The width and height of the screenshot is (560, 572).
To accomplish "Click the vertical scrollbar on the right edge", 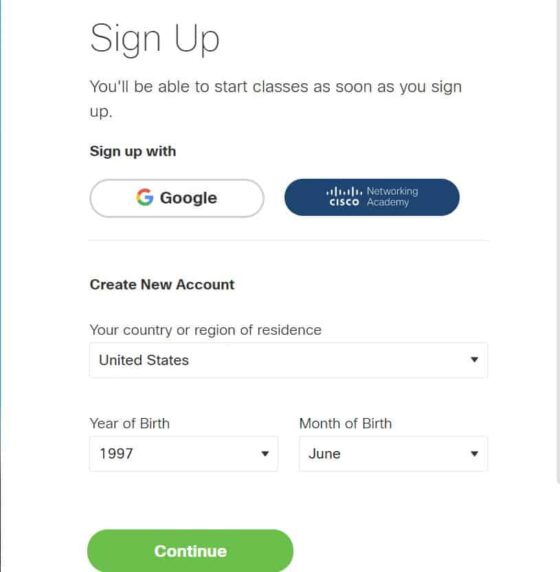I will click(x=558, y=241).
